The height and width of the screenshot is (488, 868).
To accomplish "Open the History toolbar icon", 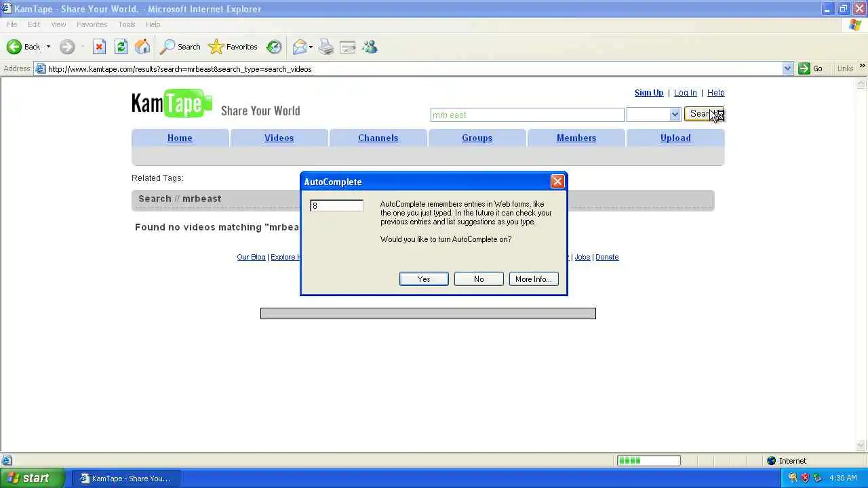I will (x=274, y=47).
